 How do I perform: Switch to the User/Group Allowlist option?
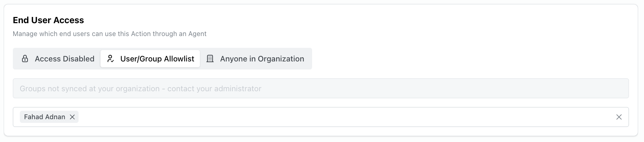click(150, 59)
